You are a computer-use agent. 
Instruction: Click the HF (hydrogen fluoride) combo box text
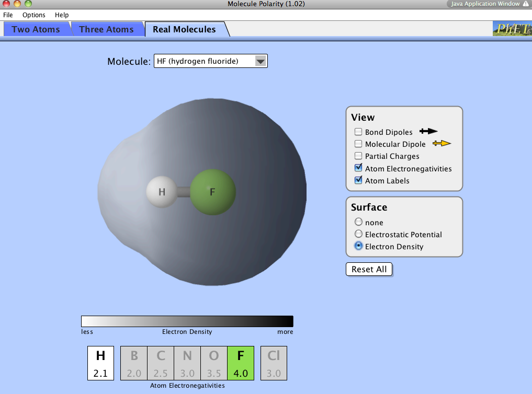click(x=197, y=61)
